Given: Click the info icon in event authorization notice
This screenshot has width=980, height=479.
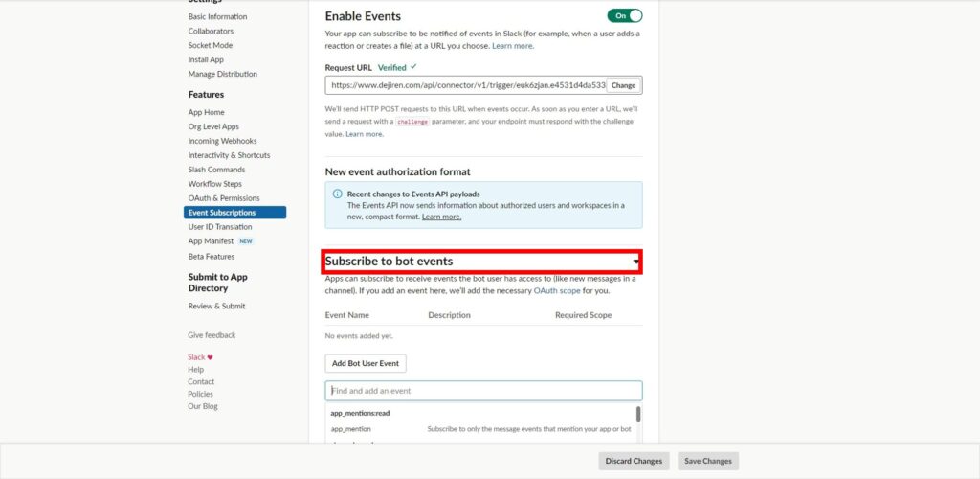Looking at the screenshot, I should pos(338,194).
